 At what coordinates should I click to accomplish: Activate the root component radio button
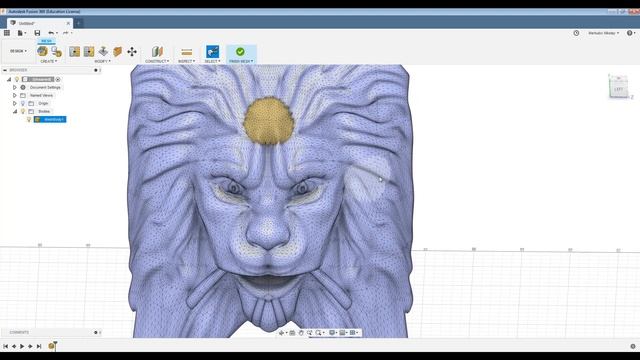58,79
